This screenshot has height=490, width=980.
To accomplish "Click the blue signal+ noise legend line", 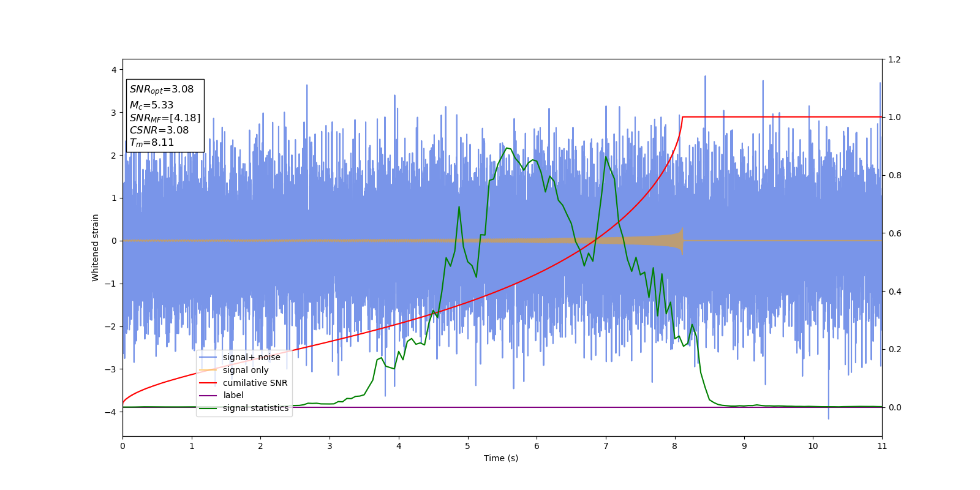I will point(208,357).
